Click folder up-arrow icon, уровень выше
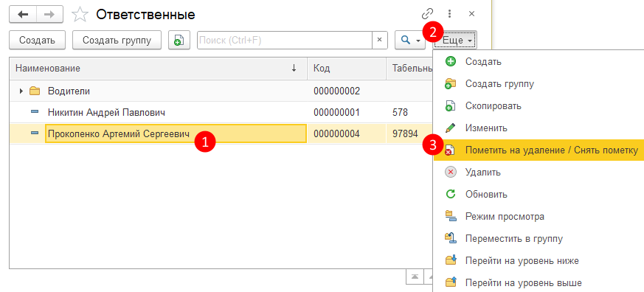644x292 pixels. 451,283
